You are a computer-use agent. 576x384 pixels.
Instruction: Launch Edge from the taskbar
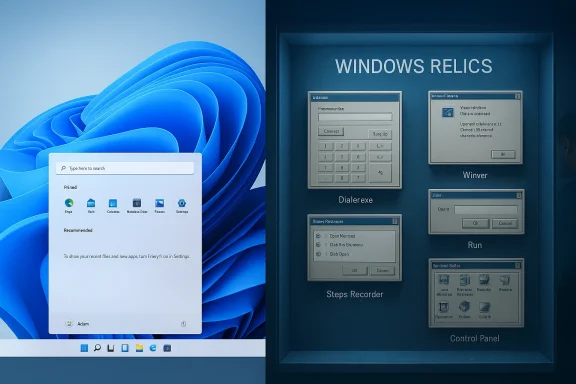(153, 348)
